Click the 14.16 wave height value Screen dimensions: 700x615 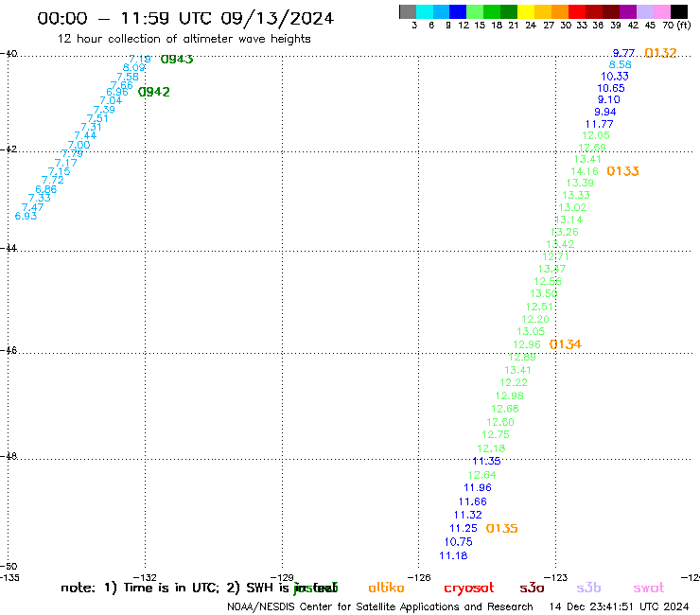tap(585, 171)
